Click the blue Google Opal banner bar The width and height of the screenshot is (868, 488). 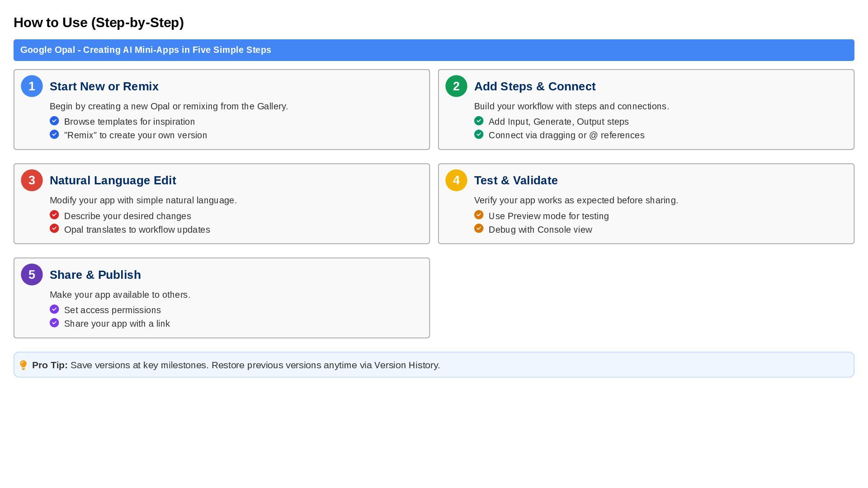coord(433,50)
